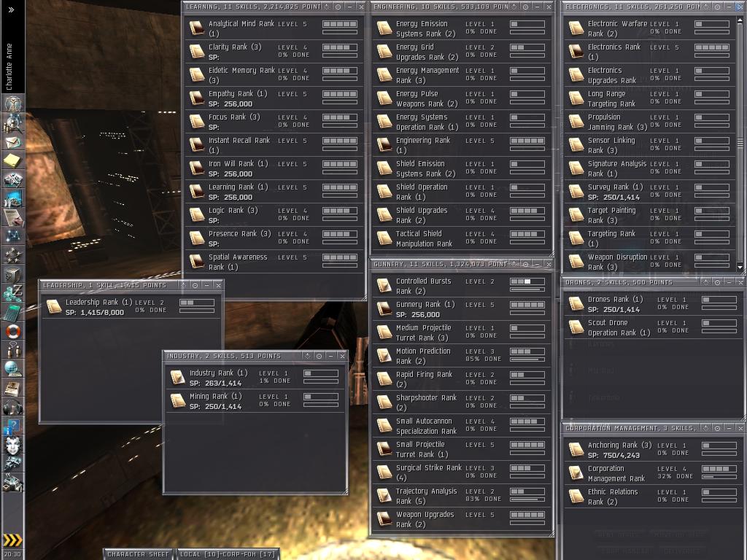This screenshot has height=560, width=747.
Task: Open People and Places magnifier icon
Action: click(x=13, y=122)
